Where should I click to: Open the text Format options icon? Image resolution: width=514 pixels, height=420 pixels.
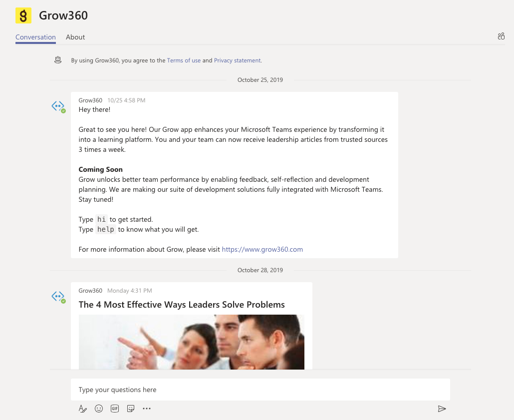[x=83, y=409]
